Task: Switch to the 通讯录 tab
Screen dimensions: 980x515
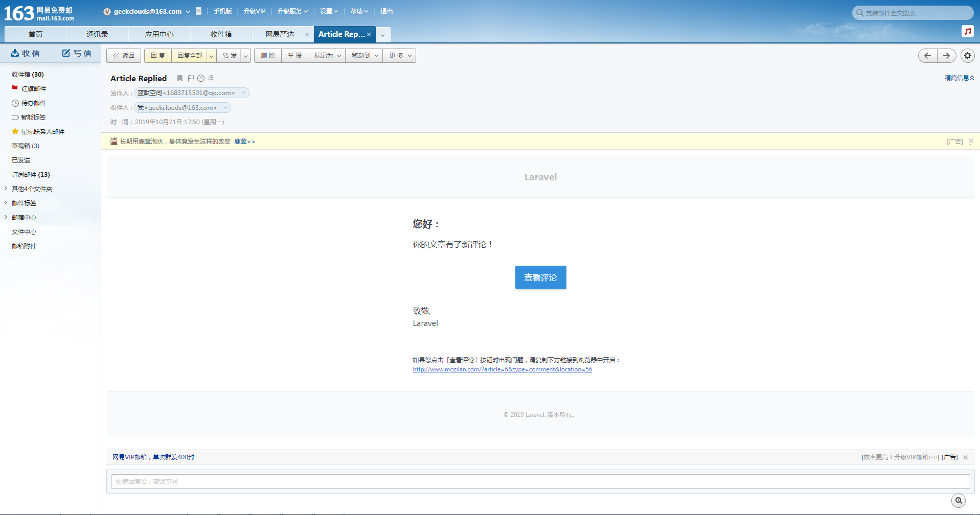Action: point(97,34)
